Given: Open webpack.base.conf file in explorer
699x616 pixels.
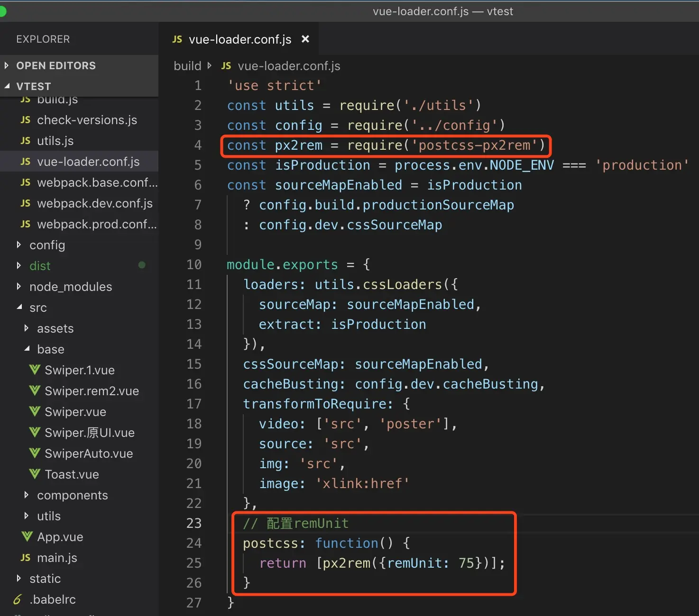Looking at the screenshot, I should (97, 183).
